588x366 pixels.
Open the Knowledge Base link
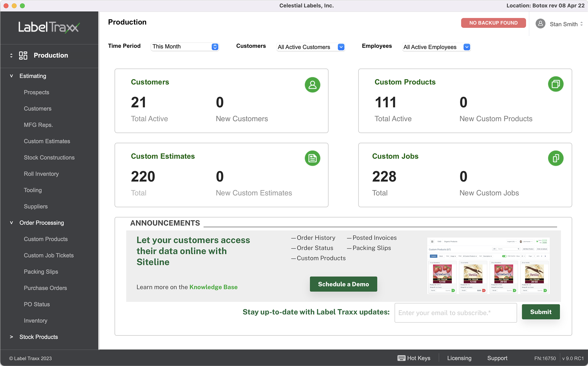214,287
